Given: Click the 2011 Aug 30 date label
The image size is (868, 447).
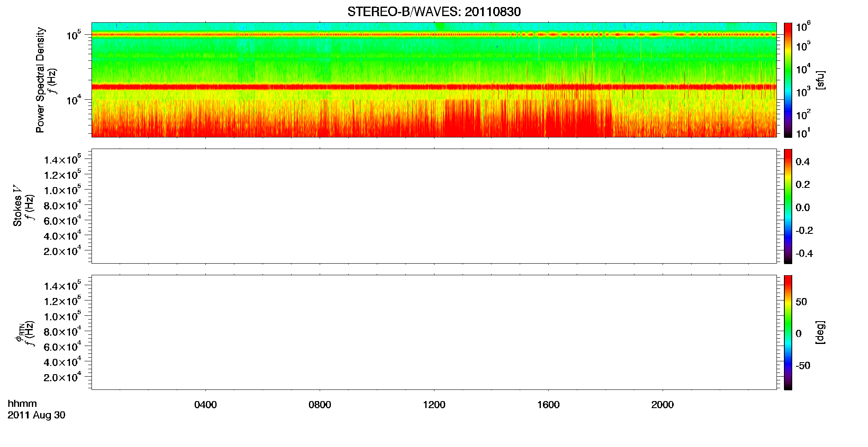Looking at the screenshot, I should tap(36, 415).
